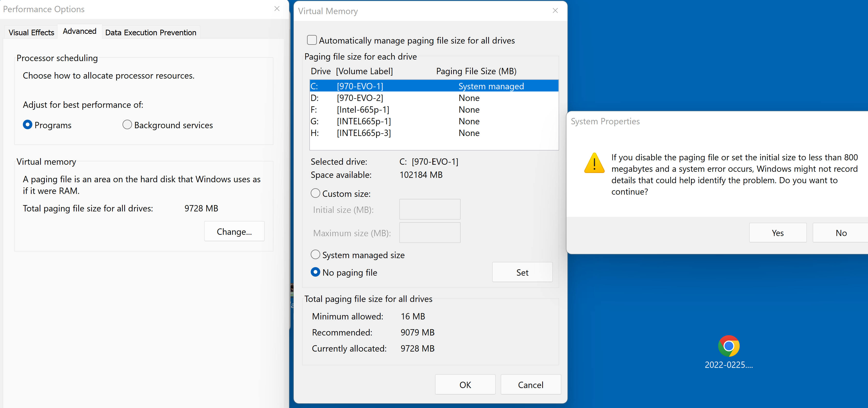Click the Set button
This screenshot has width=868, height=408.
tap(522, 272)
